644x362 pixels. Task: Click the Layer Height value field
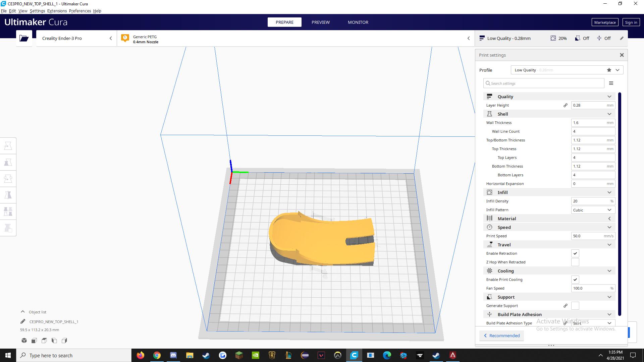(593, 105)
